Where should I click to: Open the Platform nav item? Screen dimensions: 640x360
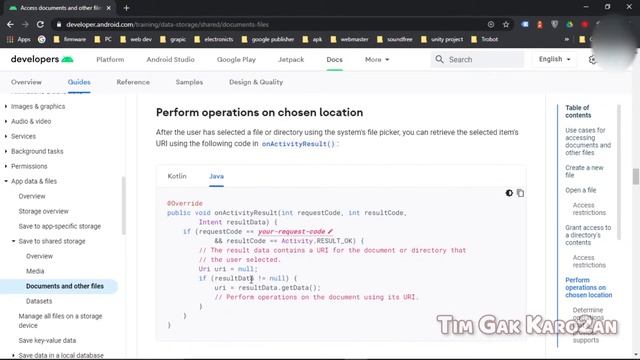coord(110,60)
